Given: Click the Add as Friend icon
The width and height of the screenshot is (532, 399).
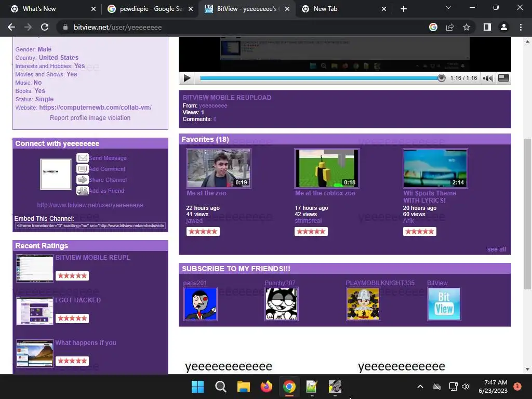Looking at the screenshot, I should 82,191.
